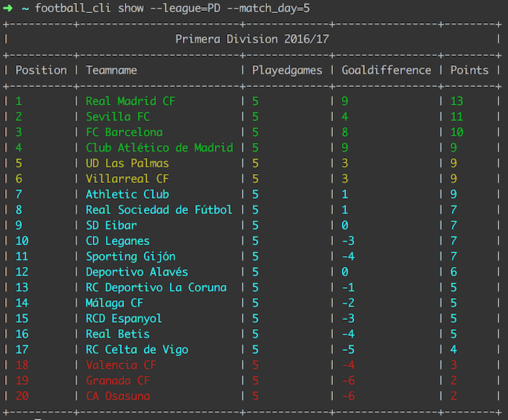The width and height of the screenshot is (508, 420).
Task: Select the RC Celta de Vigo name
Action: click(136, 350)
